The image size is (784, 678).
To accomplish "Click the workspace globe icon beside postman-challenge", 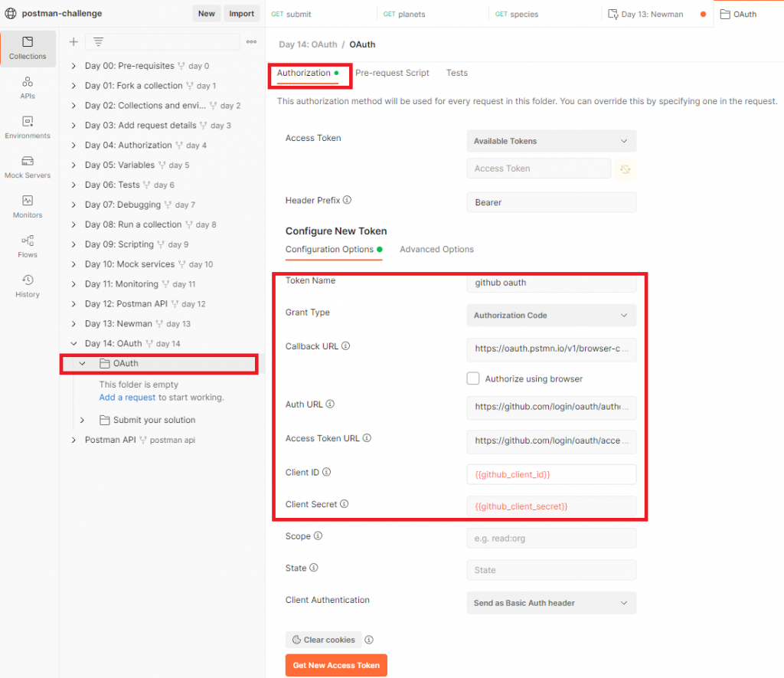I will click(11, 14).
